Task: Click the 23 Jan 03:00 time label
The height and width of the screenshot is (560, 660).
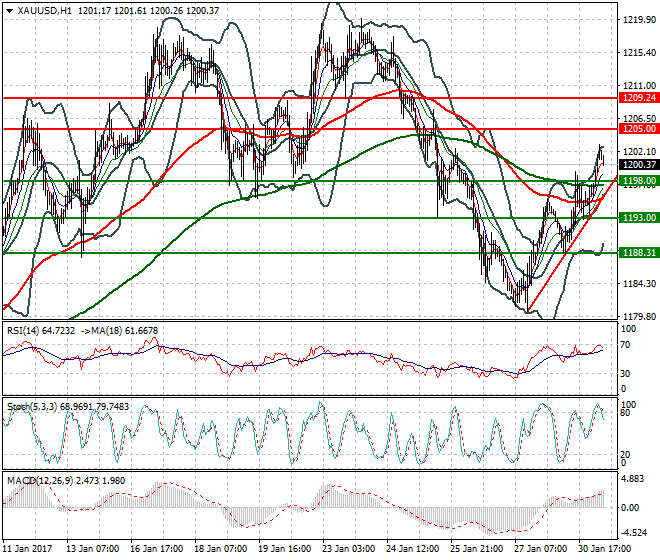Action: [x=349, y=549]
